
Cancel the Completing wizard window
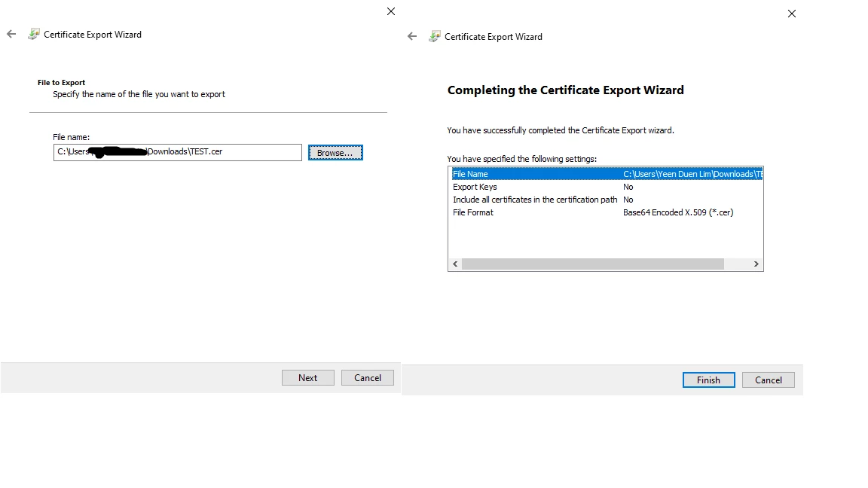click(x=769, y=380)
